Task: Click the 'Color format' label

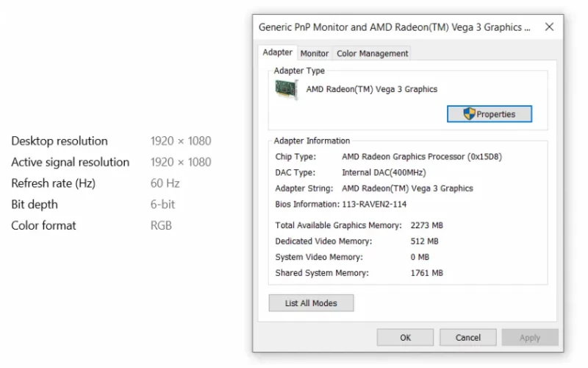Action: coord(43,225)
